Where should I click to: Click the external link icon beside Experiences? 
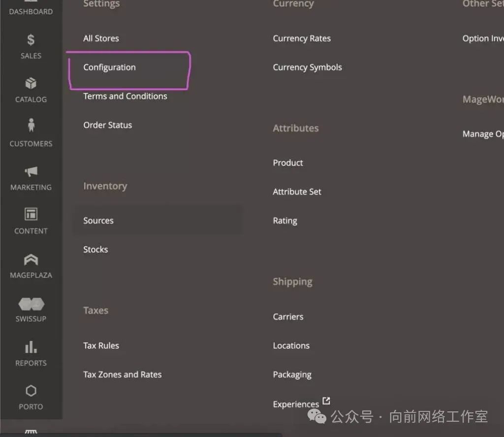(326, 401)
